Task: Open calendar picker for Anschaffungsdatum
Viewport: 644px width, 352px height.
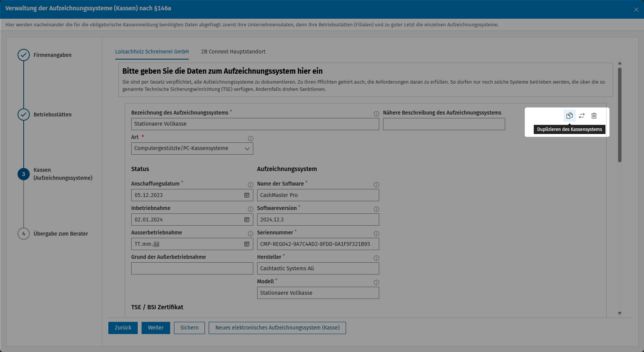Action: pyautogui.click(x=247, y=195)
